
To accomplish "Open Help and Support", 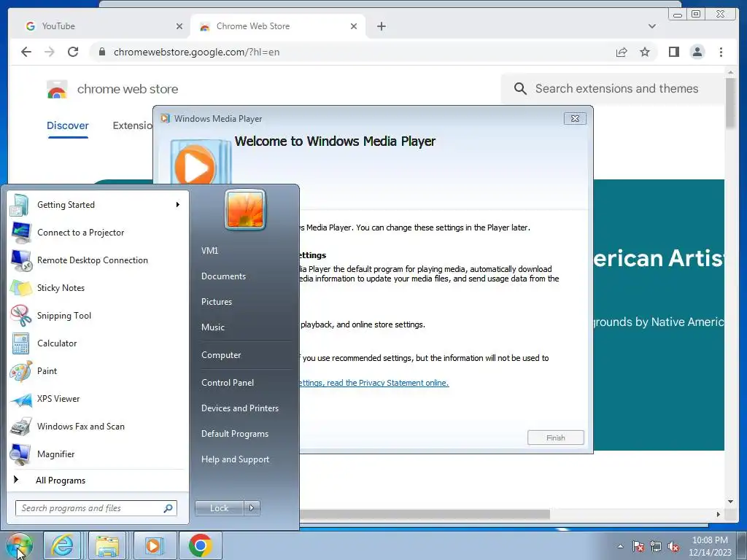I will (236, 459).
